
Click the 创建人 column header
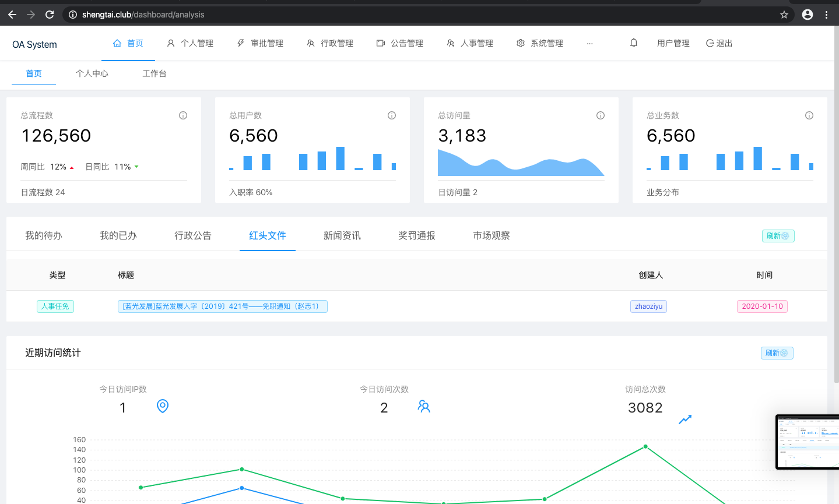pos(651,275)
